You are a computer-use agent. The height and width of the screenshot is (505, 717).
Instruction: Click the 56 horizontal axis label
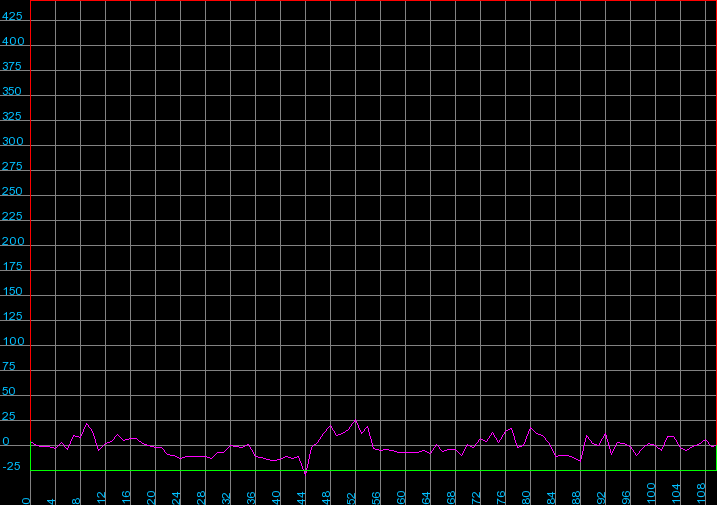pos(376,498)
